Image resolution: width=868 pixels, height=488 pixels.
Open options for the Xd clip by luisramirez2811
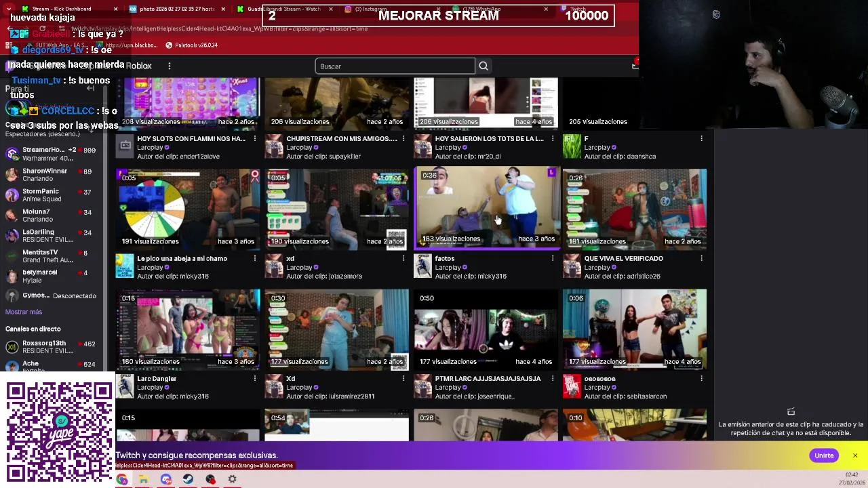(403, 378)
